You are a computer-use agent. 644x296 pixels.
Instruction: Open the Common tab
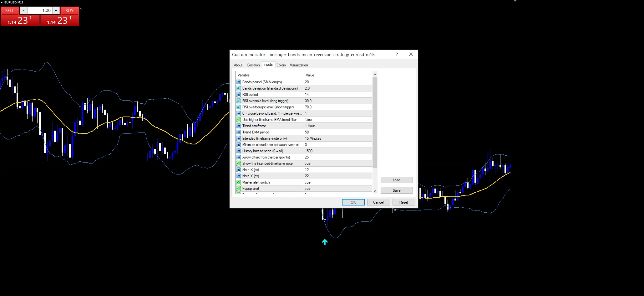(253, 65)
